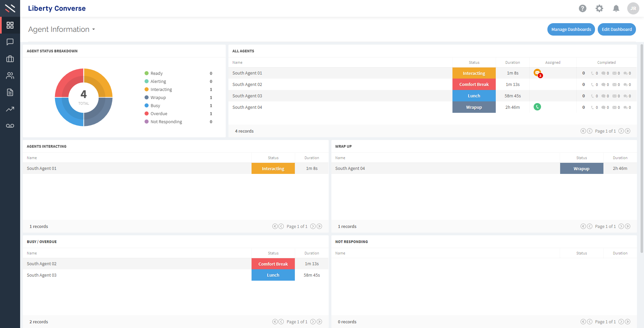Sort All Agents by Duration column header

point(513,62)
